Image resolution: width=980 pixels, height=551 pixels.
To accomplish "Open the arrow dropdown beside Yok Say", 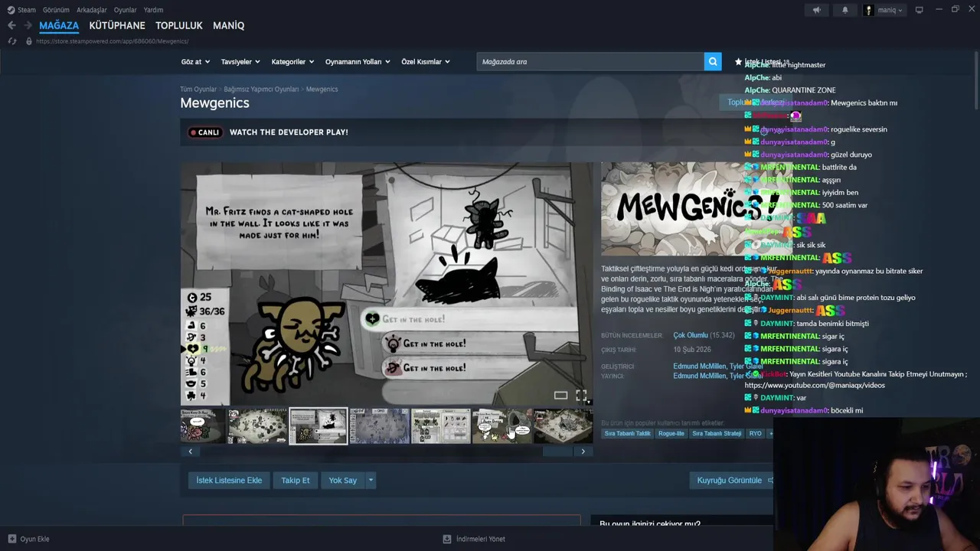I will [371, 481].
